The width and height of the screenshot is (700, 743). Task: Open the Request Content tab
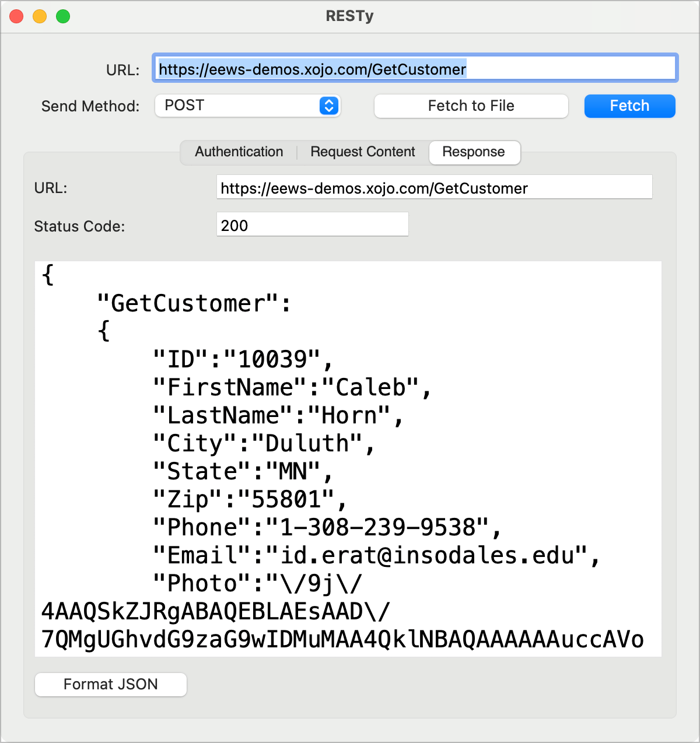[362, 152]
